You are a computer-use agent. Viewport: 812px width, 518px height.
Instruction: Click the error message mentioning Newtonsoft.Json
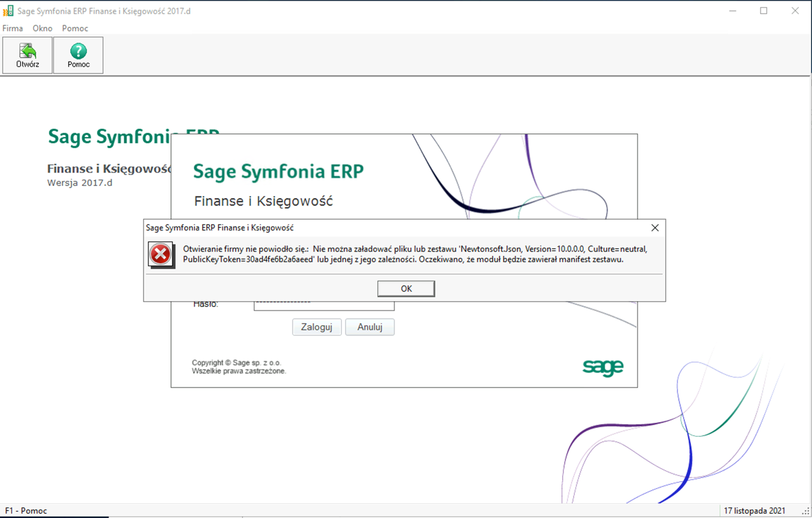tap(415, 254)
